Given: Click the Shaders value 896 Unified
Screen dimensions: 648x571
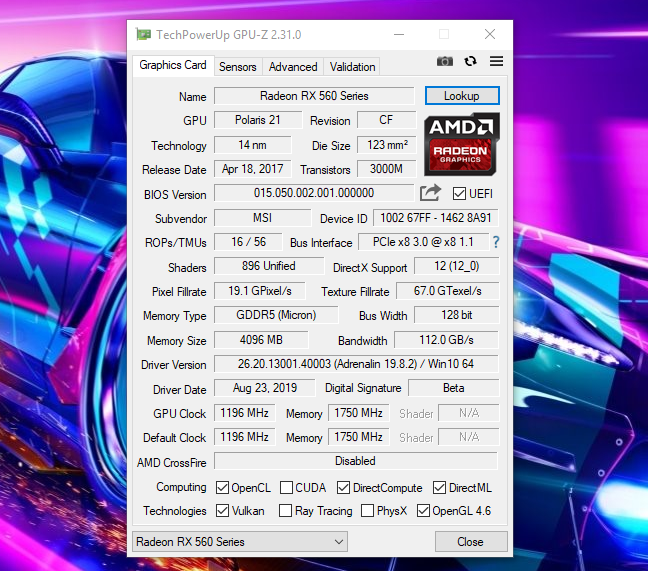Looking at the screenshot, I should [x=269, y=266].
